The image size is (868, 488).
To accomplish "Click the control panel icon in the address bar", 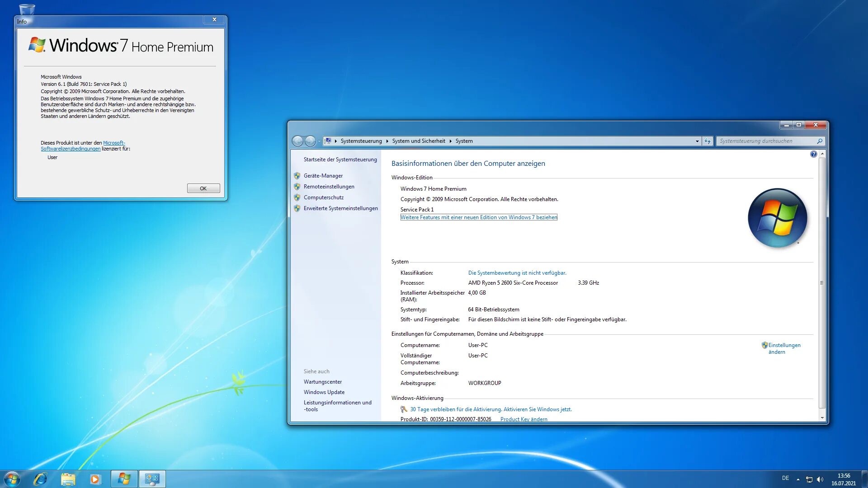I will tap(328, 141).
